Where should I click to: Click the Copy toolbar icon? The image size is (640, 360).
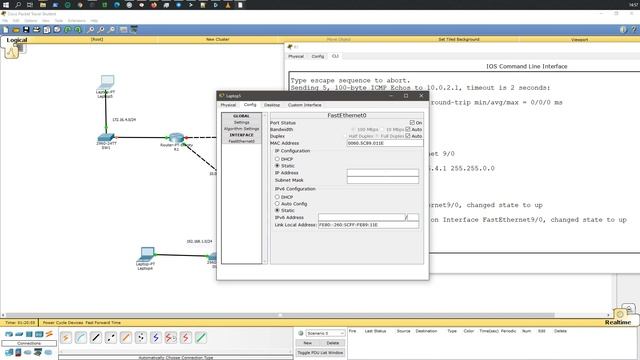point(47,29)
